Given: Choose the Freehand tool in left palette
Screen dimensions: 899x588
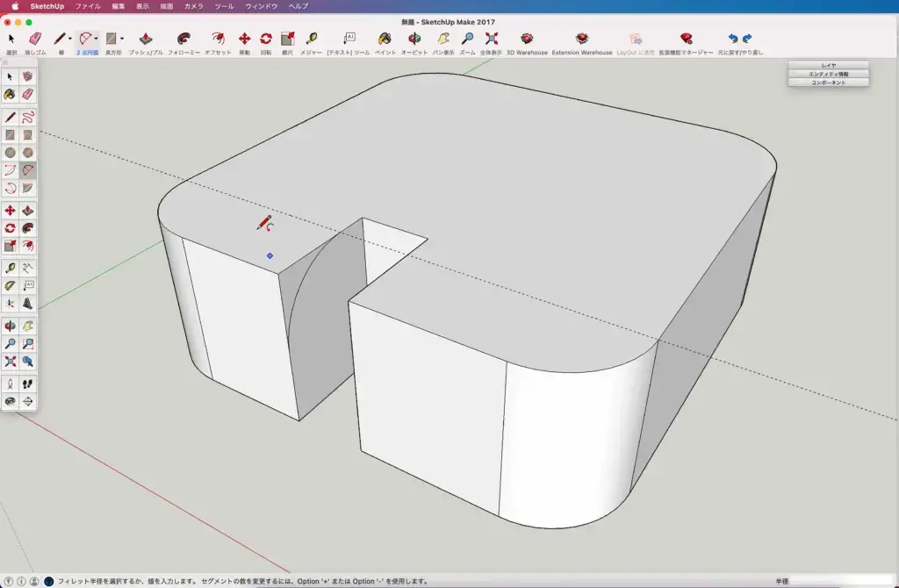Looking at the screenshot, I should pos(27,118).
